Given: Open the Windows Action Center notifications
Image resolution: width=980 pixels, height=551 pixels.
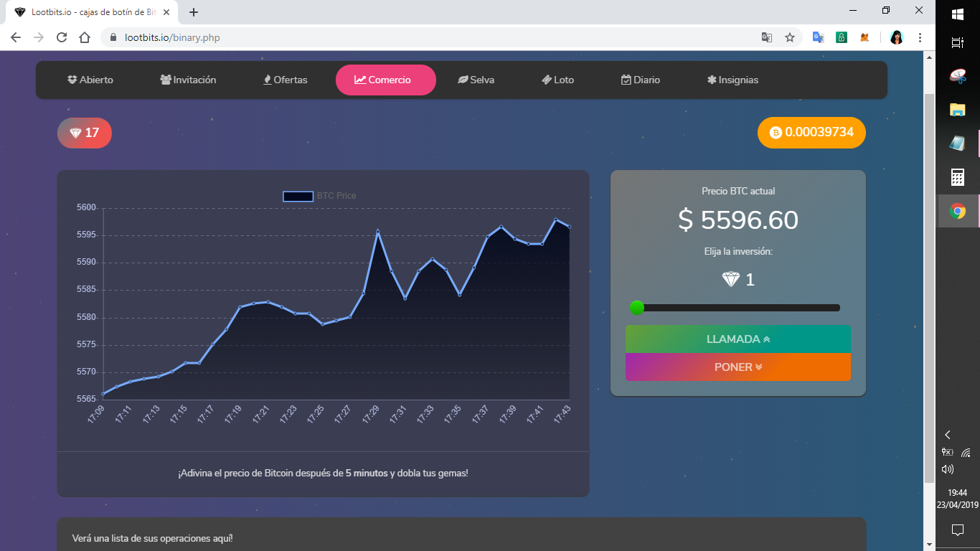Looking at the screenshot, I should (x=957, y=530).
